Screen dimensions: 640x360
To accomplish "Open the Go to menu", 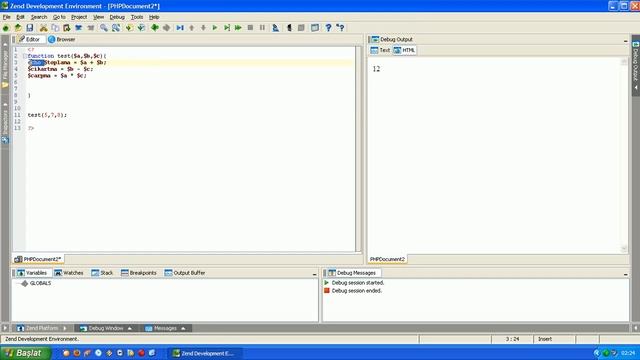I will pos(59,17).
